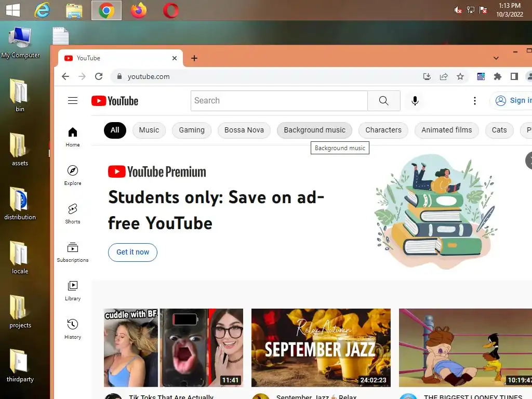
Task: Open the network status tray icon
Action: pyautogui.click(x=471, y=10)
